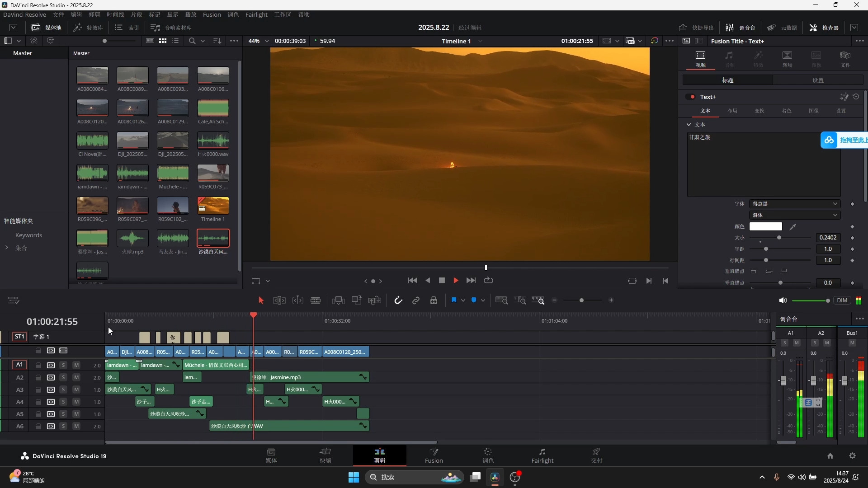Expand the 集合 folder tree item

(x=7, y=248)
